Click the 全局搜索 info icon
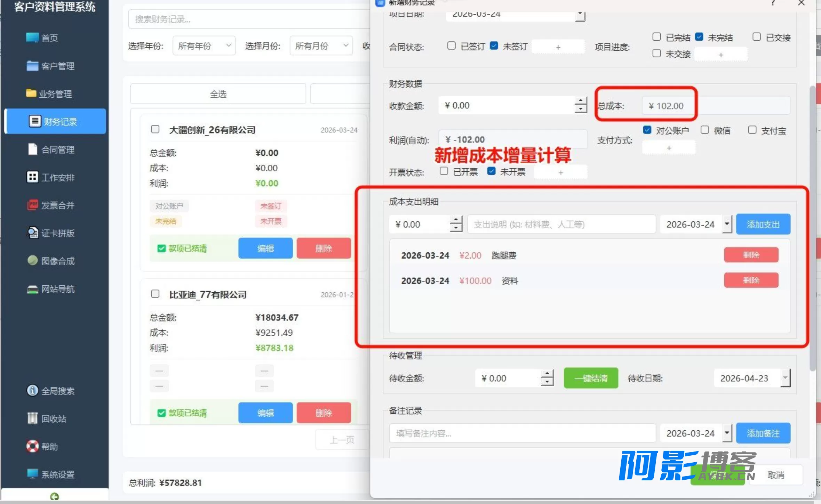 32,390
